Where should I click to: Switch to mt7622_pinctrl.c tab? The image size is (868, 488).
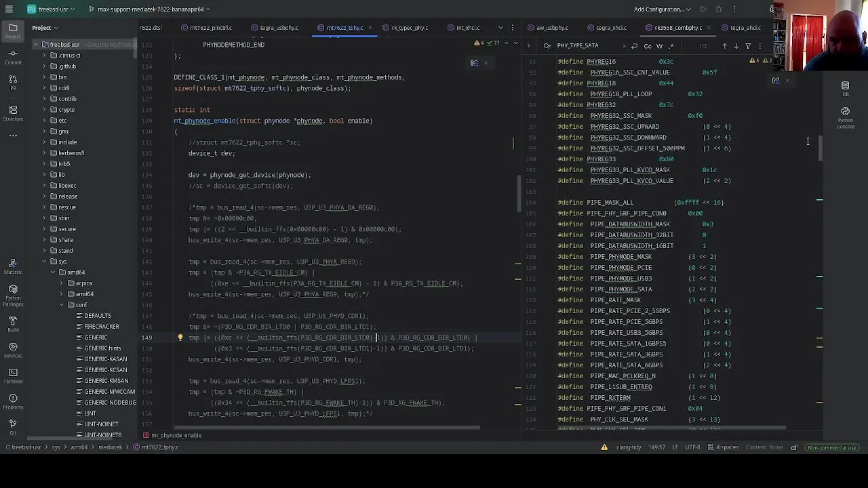pyautogui.click(x=207, y=28)
